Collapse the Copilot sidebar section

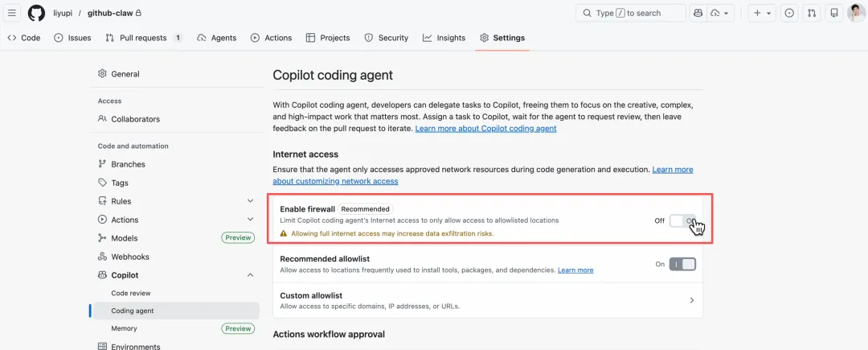[250, 275]
